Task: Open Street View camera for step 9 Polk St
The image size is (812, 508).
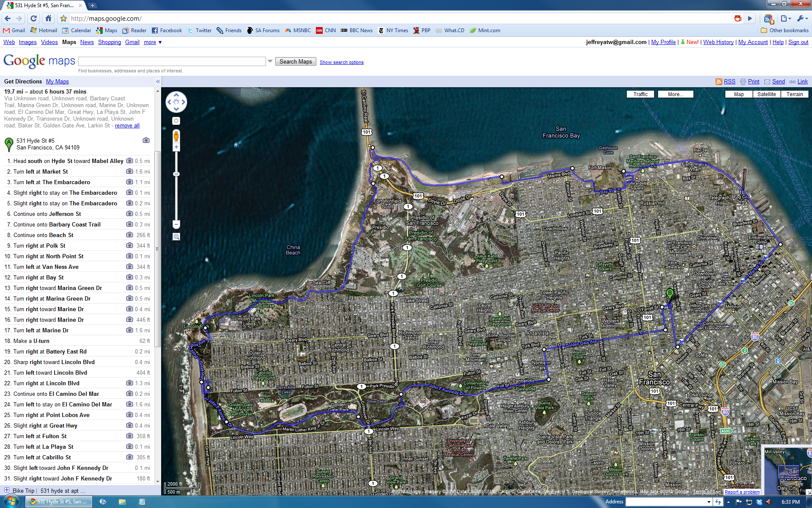Action: pyautogui.click(x=129, y=246)
